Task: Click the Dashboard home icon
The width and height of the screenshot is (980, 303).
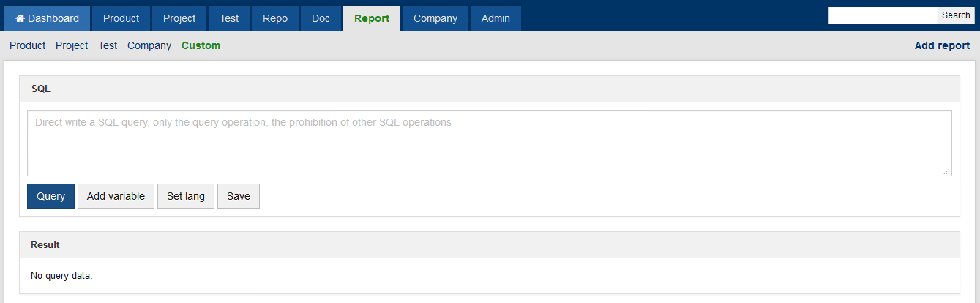Action: pyautogui.click(x=20, y=18)
